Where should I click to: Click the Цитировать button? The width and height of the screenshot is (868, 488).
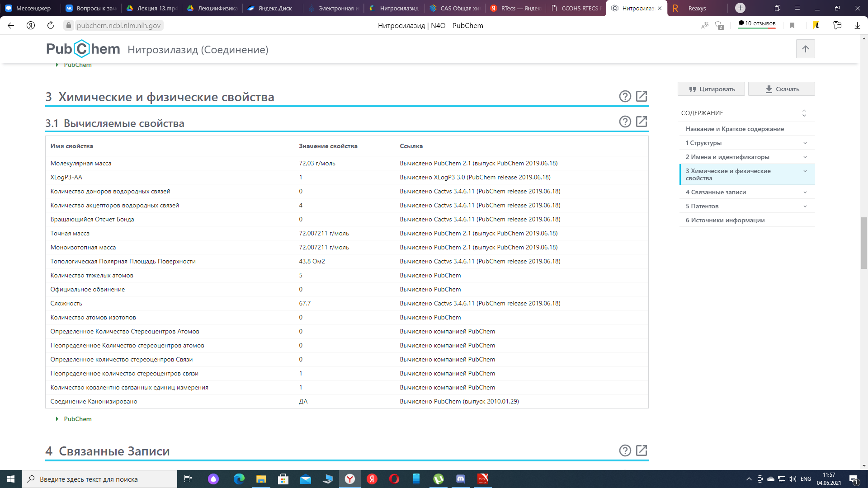click(711, 89)
